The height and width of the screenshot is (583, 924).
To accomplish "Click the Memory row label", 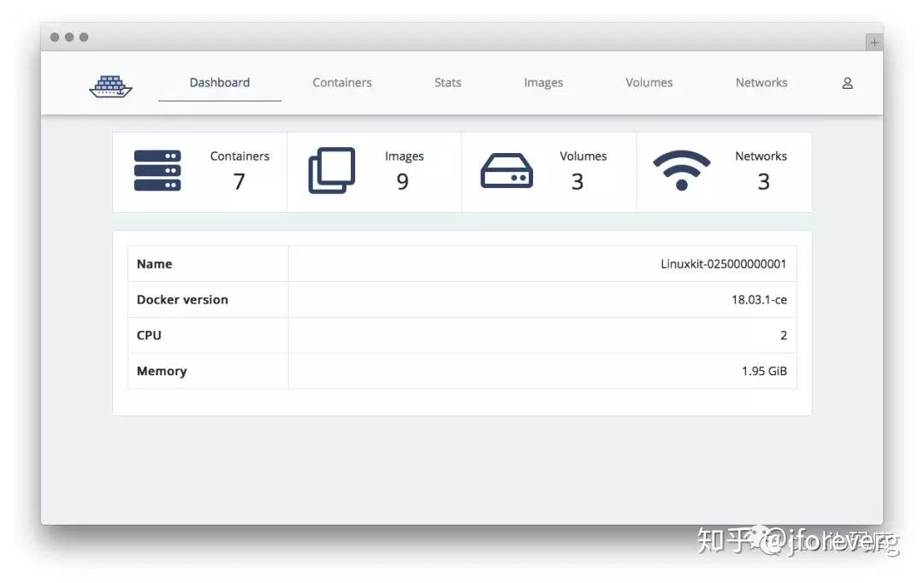I will tap(162, 371).
